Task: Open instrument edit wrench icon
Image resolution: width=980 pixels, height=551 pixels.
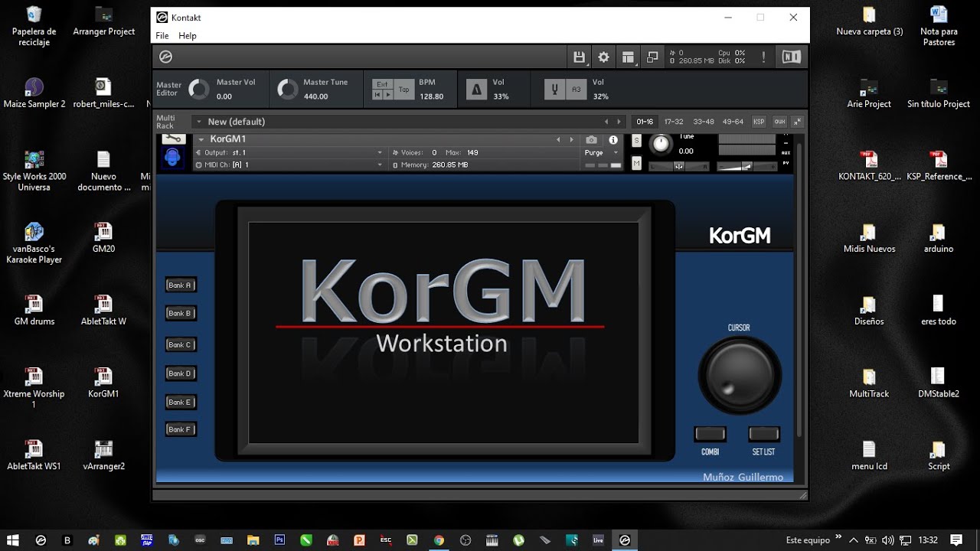Action: coord(174,139)
